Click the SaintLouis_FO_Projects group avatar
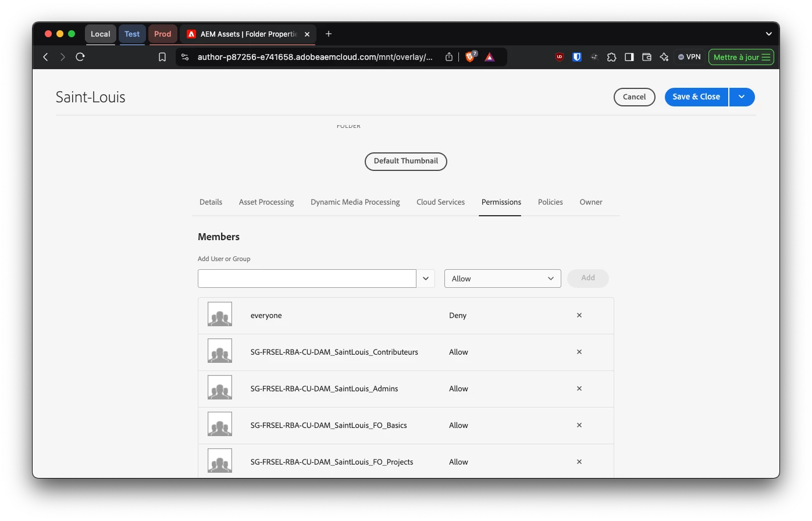Screen dimensions: 812x521 (x=220, y=461)
